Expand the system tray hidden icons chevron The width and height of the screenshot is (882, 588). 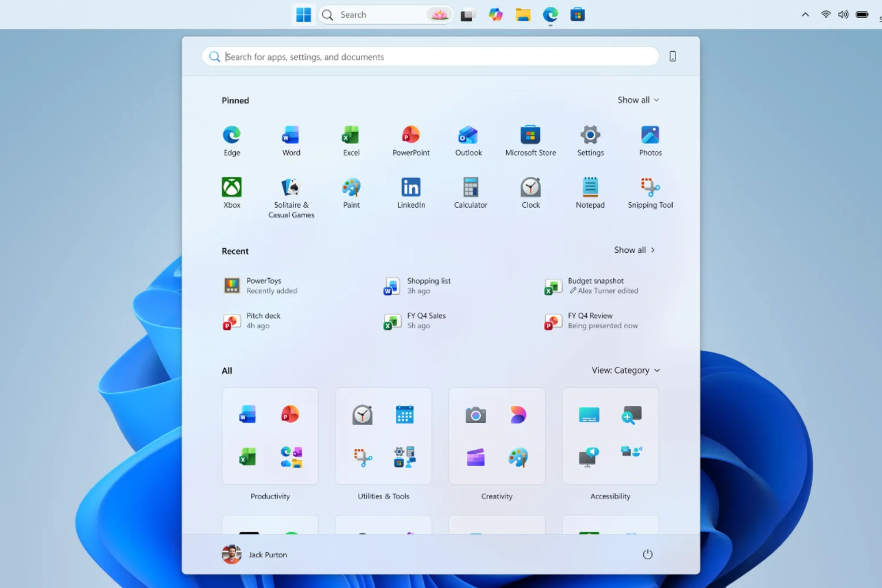[805, 15]
